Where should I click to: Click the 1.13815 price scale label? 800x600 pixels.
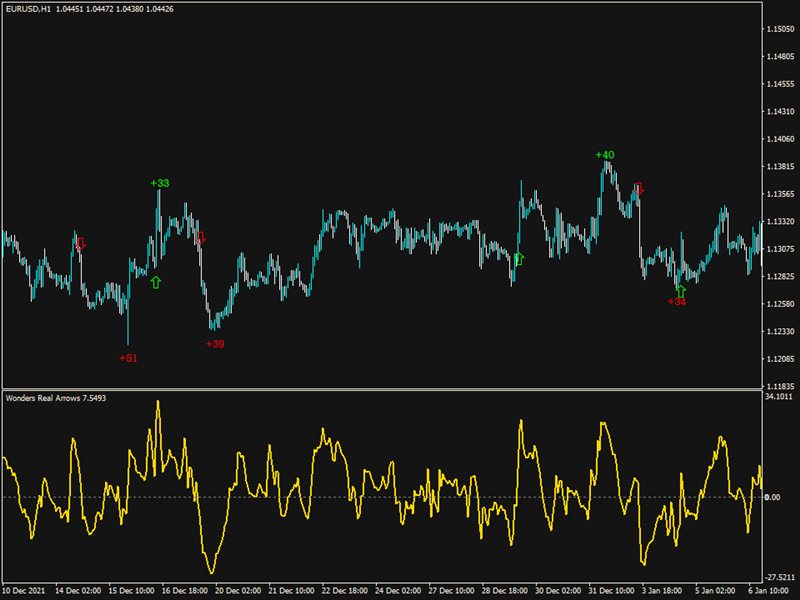click(x=781, y=166)
